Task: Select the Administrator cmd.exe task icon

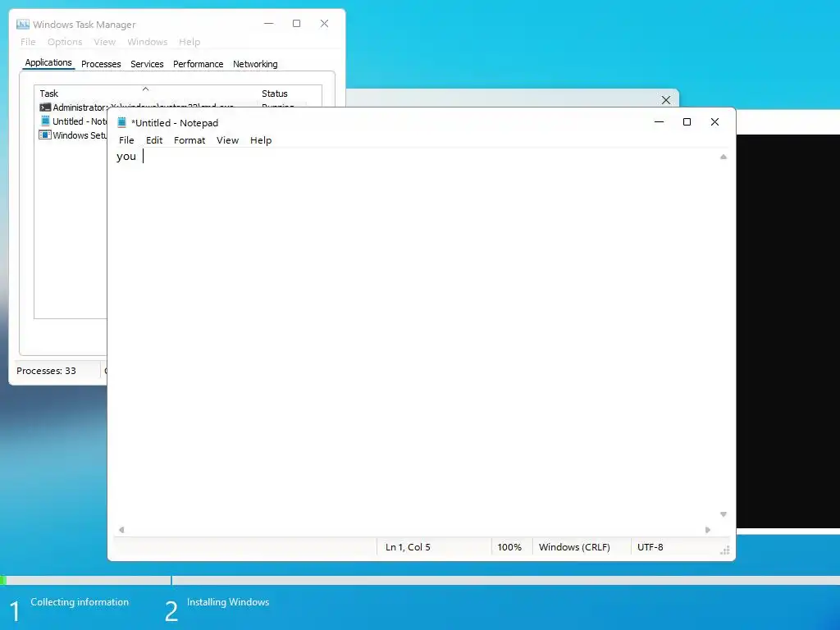Action: click(x=46, y=107)
